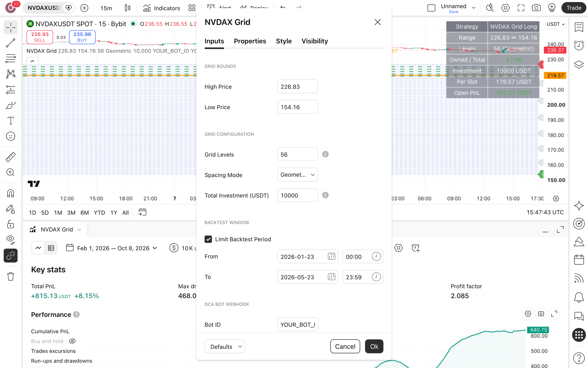Click the 235.96 BUY button

(82, 37)
